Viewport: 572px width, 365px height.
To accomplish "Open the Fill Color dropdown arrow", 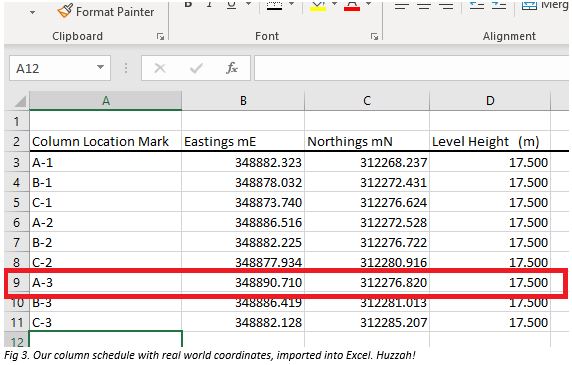I will point(335,4).
